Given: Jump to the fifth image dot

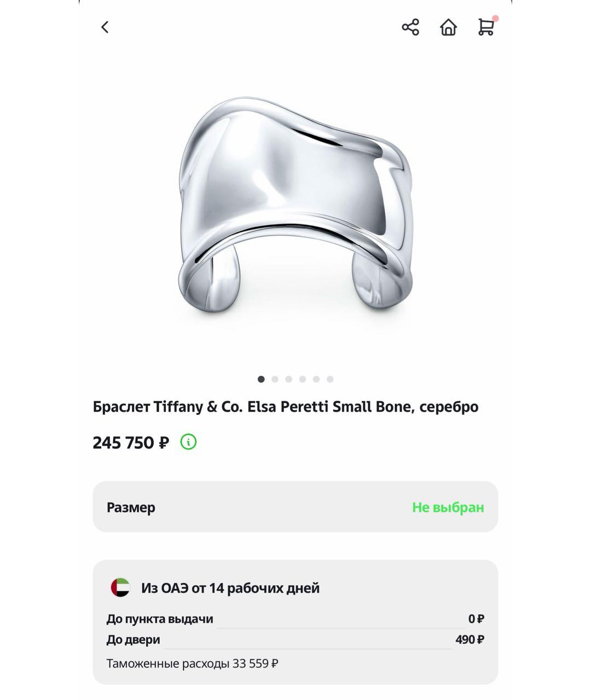Looking at the screenshot, I should point(316,379).
